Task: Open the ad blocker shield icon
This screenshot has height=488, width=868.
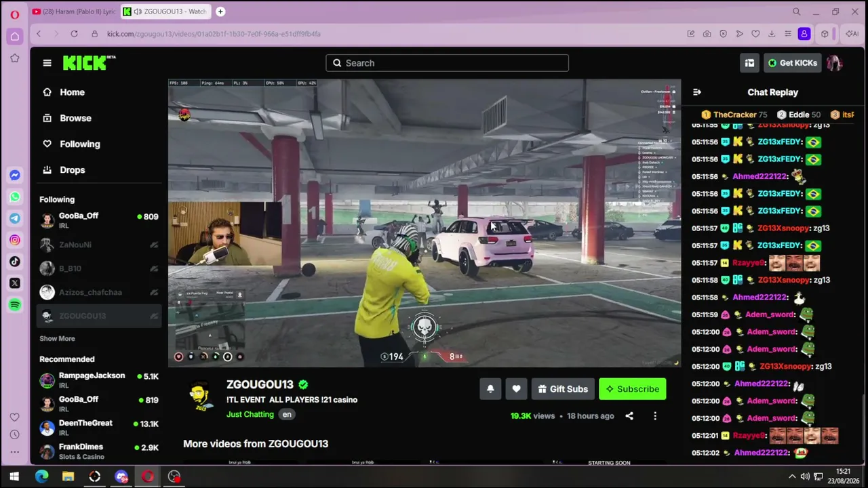Action: (x=723, y=34)
